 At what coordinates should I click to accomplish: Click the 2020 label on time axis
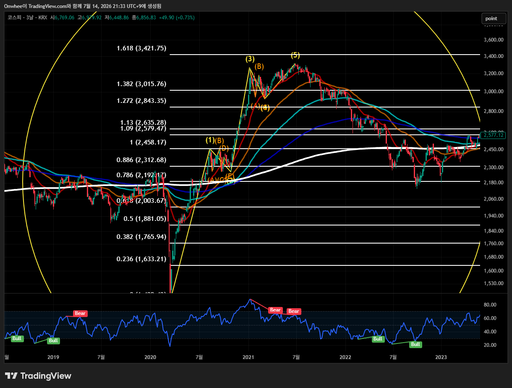click(x=150, y=357)
